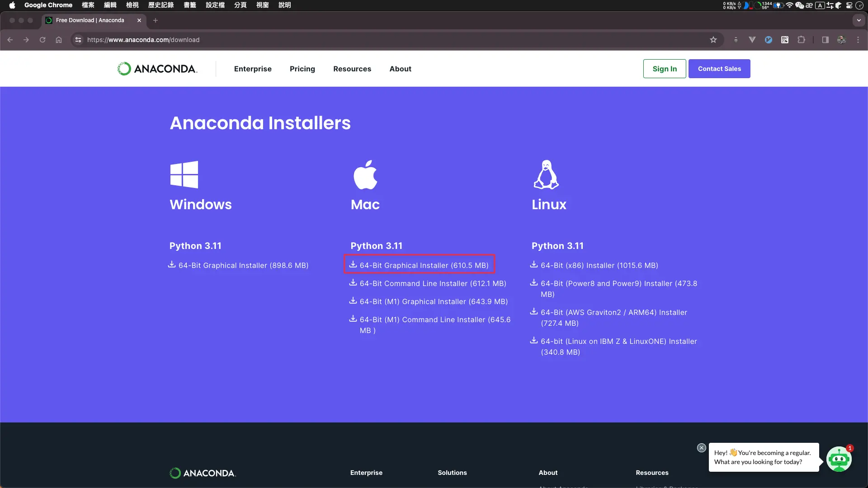The image size is (868, 488).
Task: Download Linux AWS Graviton2 ARM64 Installer
Action: click(x=609, y=318)
